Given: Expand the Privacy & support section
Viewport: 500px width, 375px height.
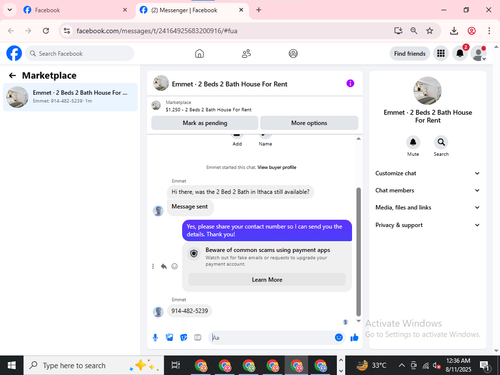Looking at the screenshot, I should [427, 225].
